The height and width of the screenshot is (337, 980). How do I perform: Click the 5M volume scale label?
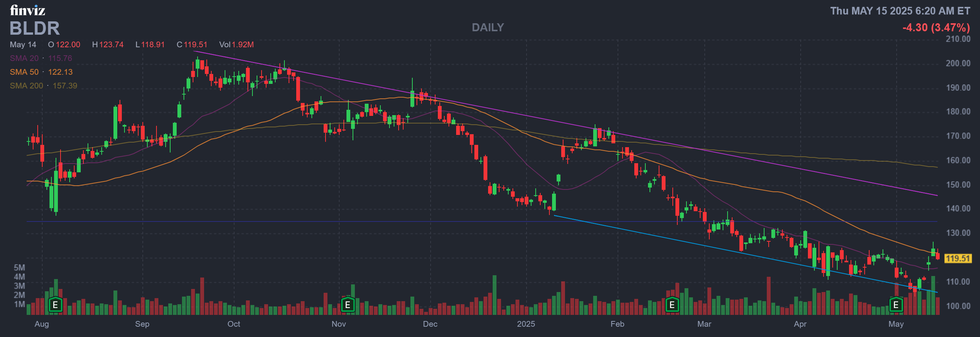click(x=19, y=268)
